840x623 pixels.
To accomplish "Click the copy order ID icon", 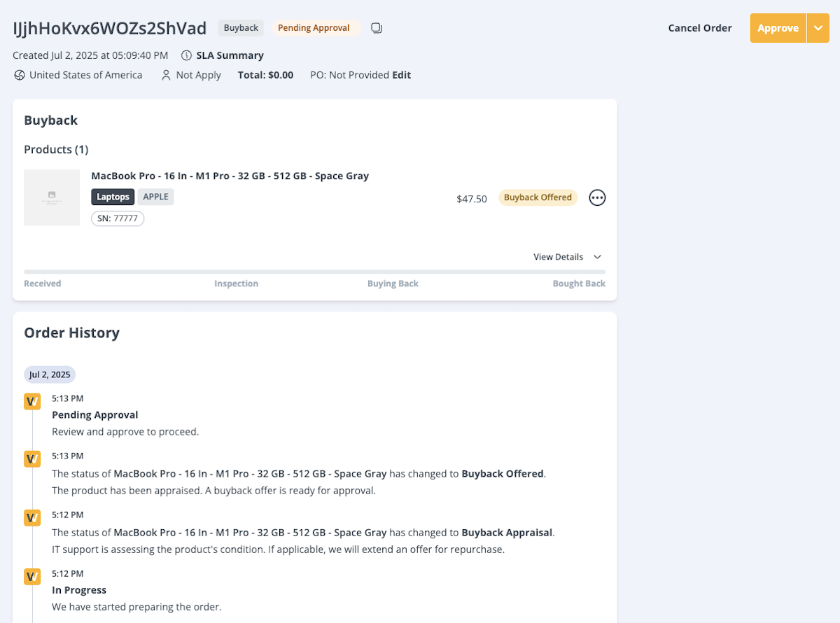I will coord(377,28).
